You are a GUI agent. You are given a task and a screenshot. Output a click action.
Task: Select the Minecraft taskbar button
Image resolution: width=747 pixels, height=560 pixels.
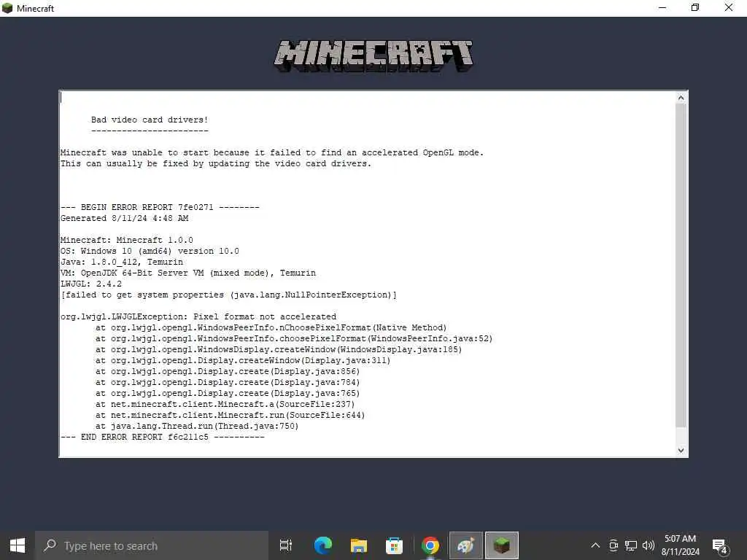(x=502, y=545)
